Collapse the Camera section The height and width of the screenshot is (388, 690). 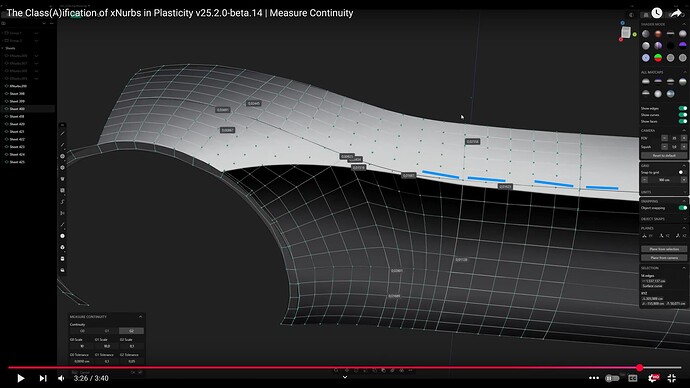coord(684,131)
